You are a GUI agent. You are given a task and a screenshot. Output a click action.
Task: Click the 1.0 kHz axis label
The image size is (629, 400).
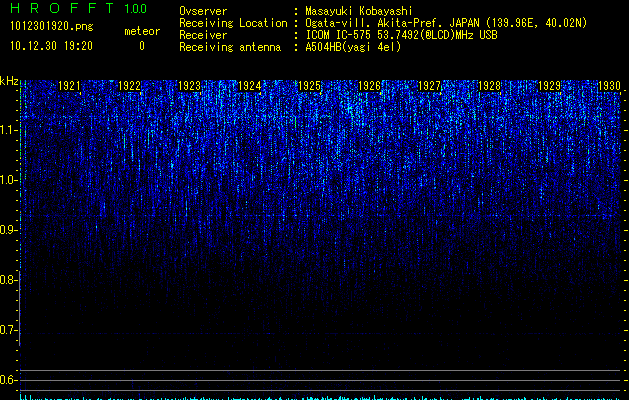(8, 180)
